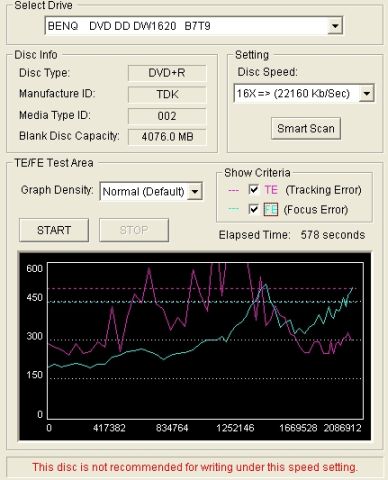Click the Disc Type value DVD+R
This screenshot has height=480, width=388.
pyautogui.click(x=167, y=73)
